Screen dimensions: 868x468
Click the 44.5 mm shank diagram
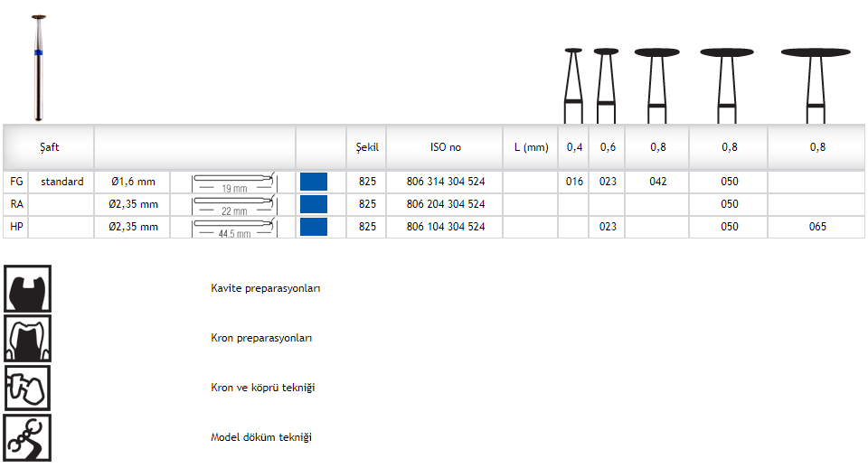(x=233, y=227)
